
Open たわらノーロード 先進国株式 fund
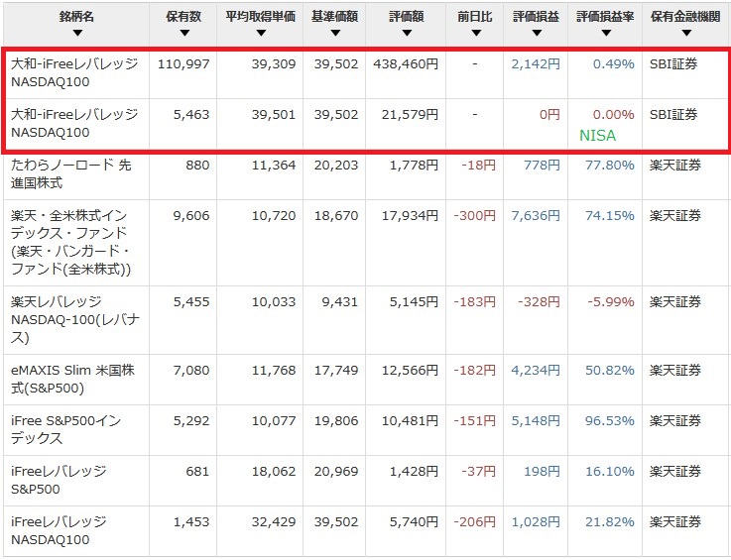(70, 173)
